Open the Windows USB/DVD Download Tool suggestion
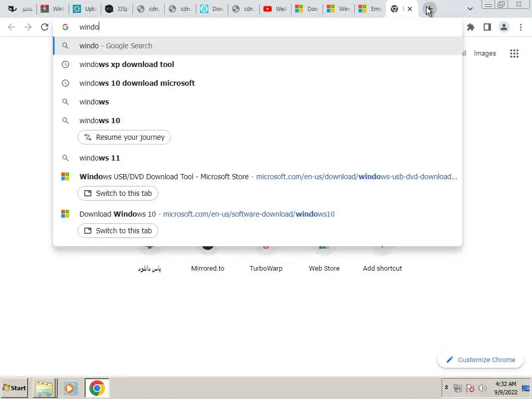This screenshot has width=532, height=399. pyautogui.click(x=258, y=177)
